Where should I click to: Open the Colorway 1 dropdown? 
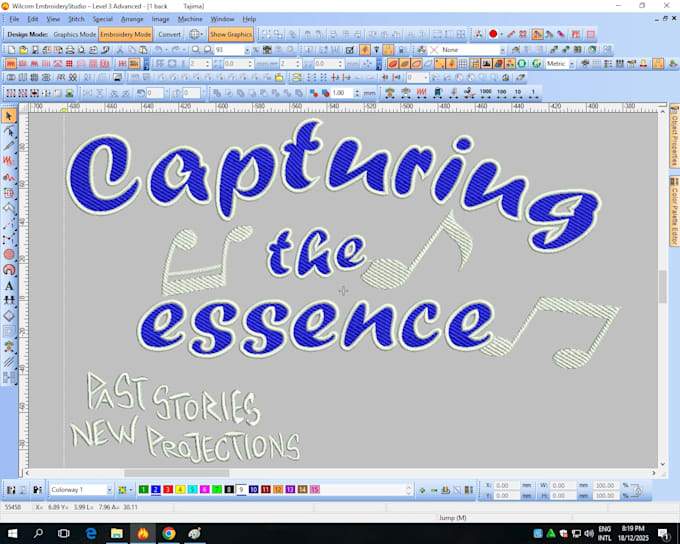[109, 490]
